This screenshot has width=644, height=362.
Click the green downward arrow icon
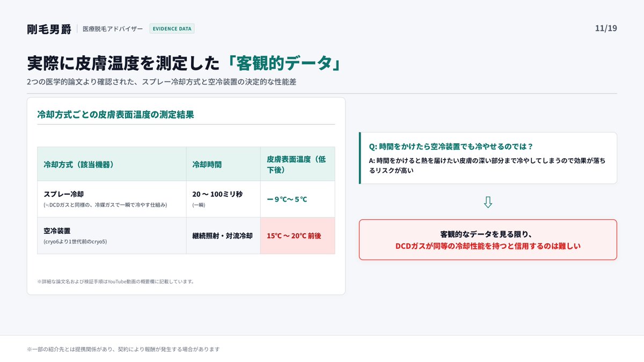tap(488, 202)
